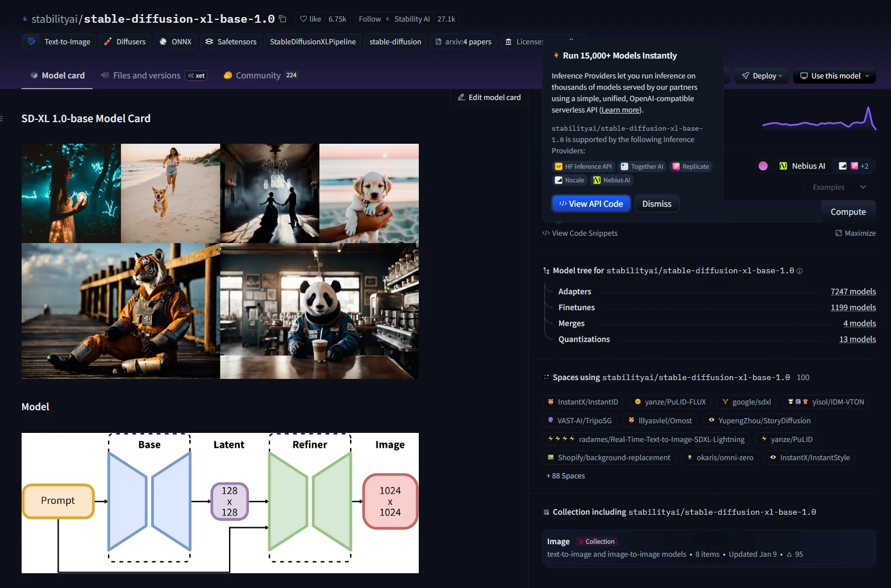Open the 7247 models Adapters link
Image resolution: width=891 pixels, height=588 pixels.
click(853, 291)
